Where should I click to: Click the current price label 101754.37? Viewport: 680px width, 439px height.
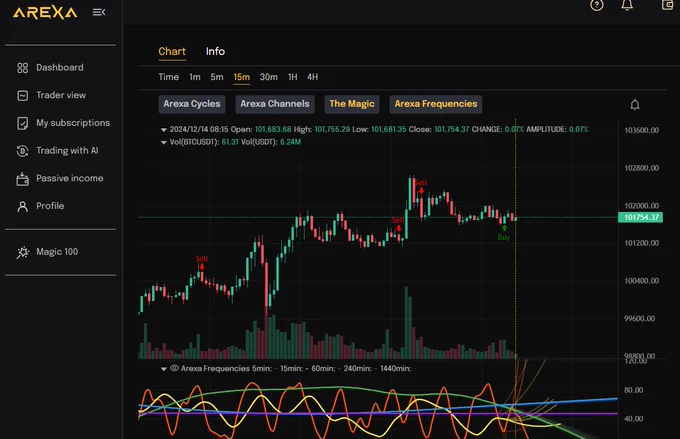[x=640, y=217]
